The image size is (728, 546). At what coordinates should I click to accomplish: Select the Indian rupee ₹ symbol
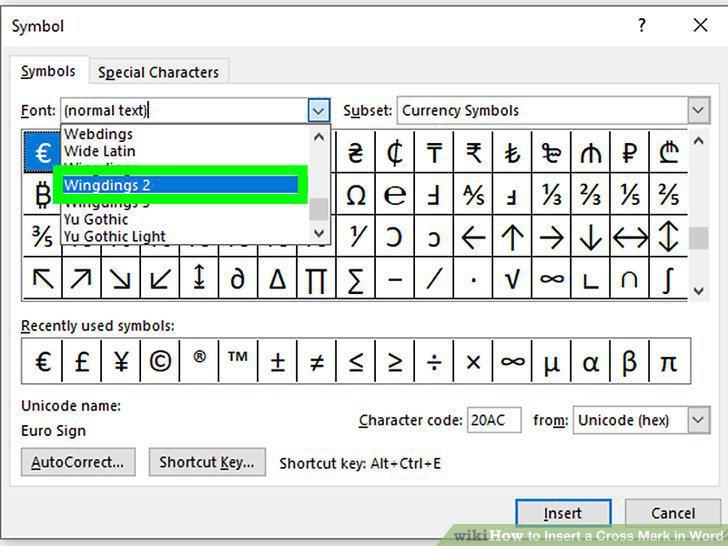click(x=473, y=152)
